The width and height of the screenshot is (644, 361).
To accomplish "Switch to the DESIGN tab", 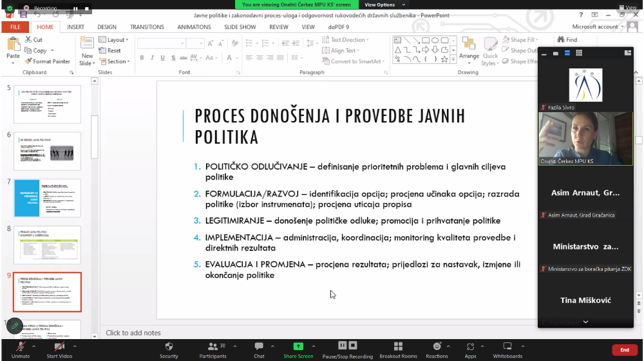I will click(107, 26).
